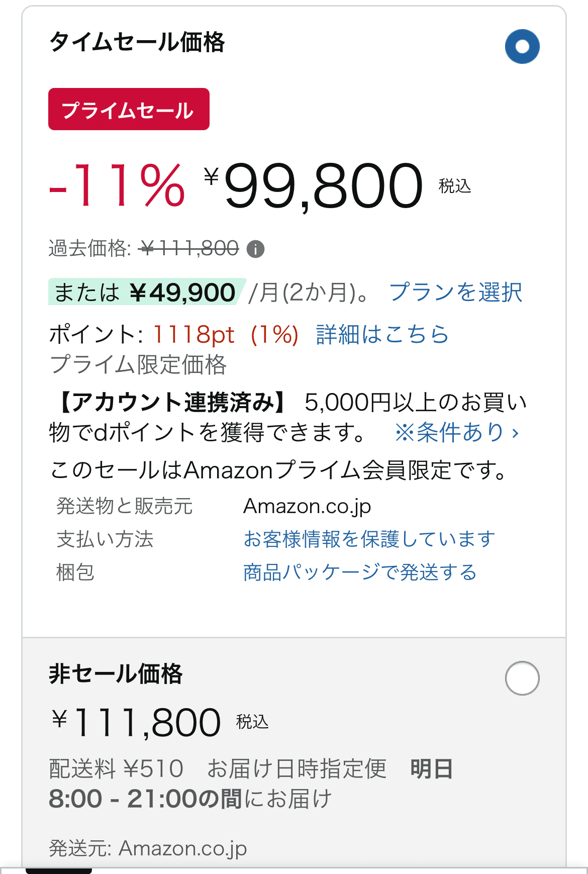The height and width of the screenshot is (874, 588).
Task: Select the 非セール価格 option
Action: (x=521, y=678)
